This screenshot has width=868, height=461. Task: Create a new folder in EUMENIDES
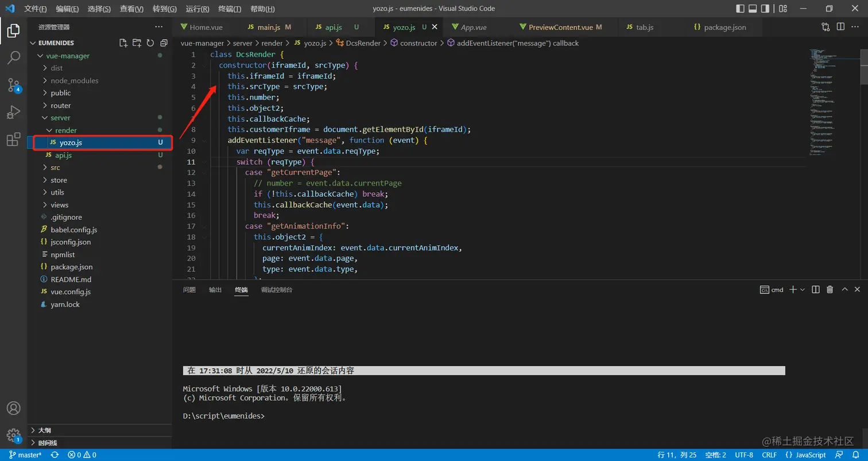[137, 43]
